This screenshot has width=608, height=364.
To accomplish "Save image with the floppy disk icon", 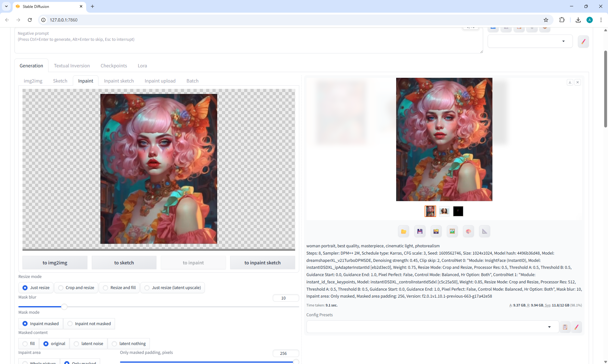I will pos(420,231).
